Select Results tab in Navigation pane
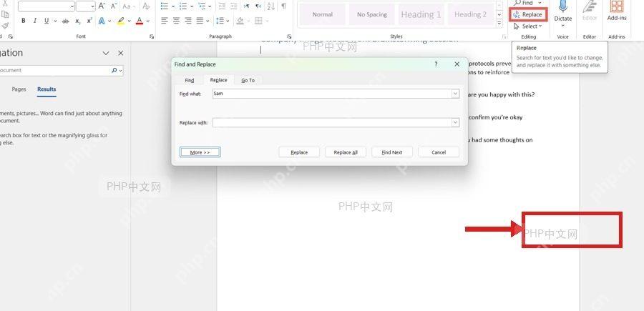This screenshot has height=311, width=644. tap(47, 89)
